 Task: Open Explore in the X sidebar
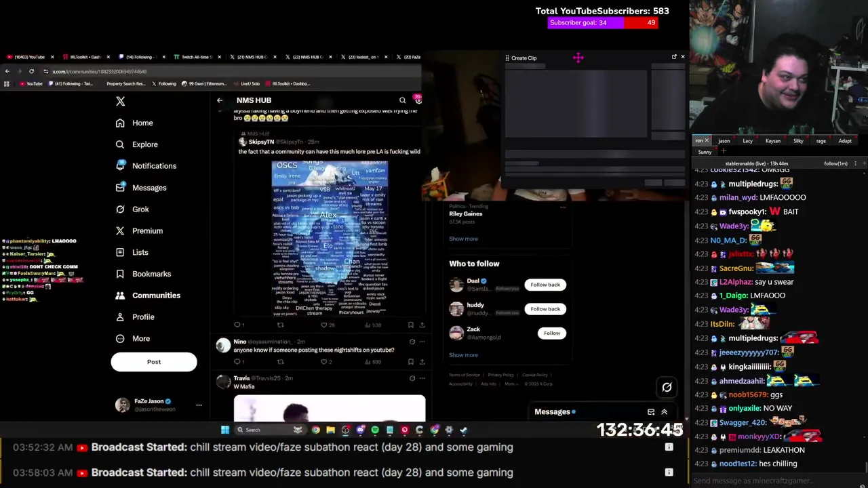pos(136,144)
